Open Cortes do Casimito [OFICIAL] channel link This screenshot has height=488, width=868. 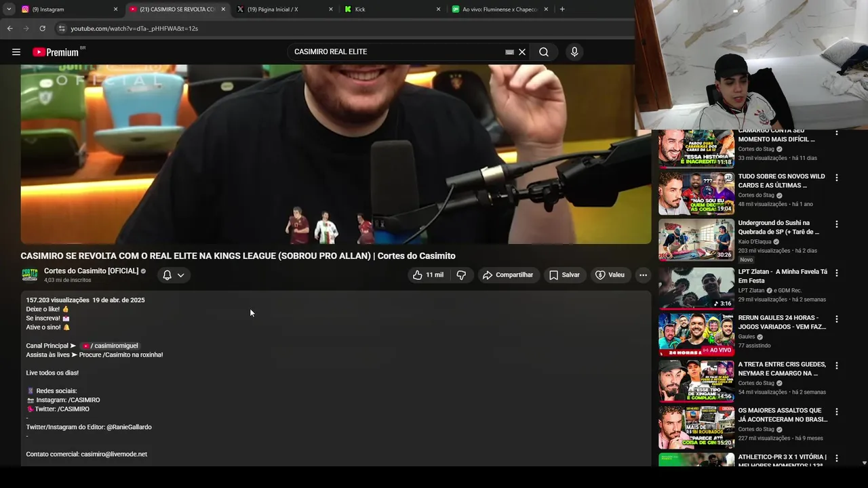(x=91, y=271)
